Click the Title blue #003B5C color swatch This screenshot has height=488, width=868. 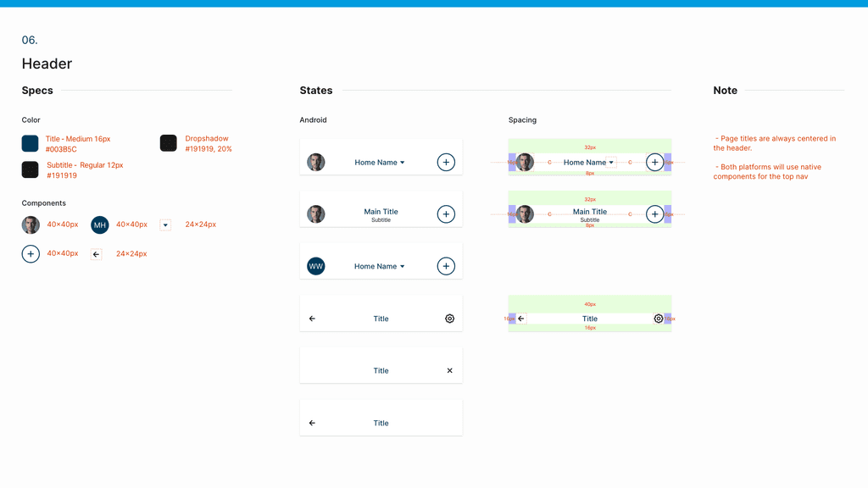[30, 143]
